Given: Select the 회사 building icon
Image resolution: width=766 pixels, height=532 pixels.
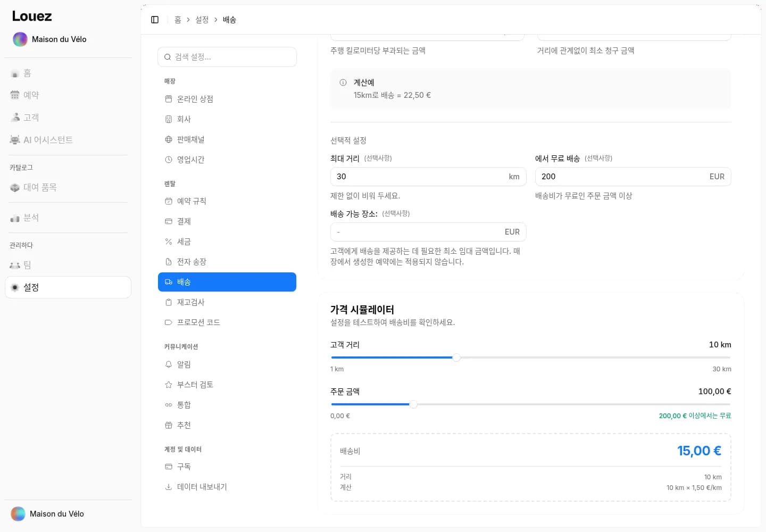Looking at the screenshot, I should coord(169,119).
